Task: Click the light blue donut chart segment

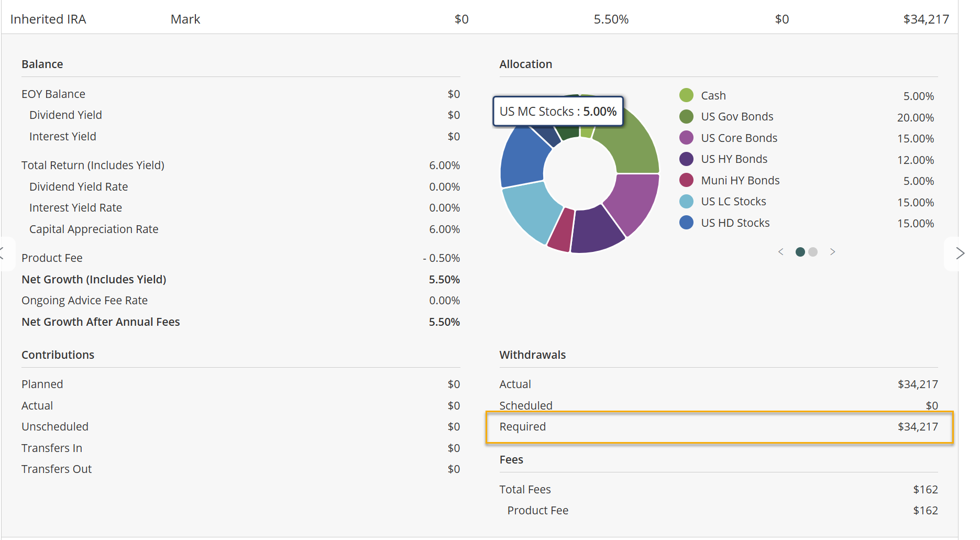Action: pyautogui.click(x=530, y=212)
